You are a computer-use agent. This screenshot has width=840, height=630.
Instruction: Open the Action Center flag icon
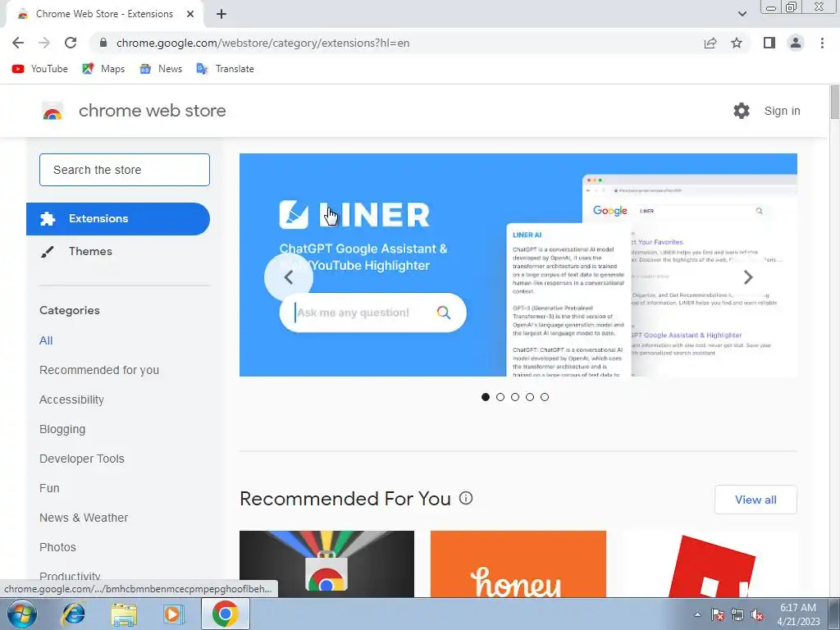[x=718, y=615]
